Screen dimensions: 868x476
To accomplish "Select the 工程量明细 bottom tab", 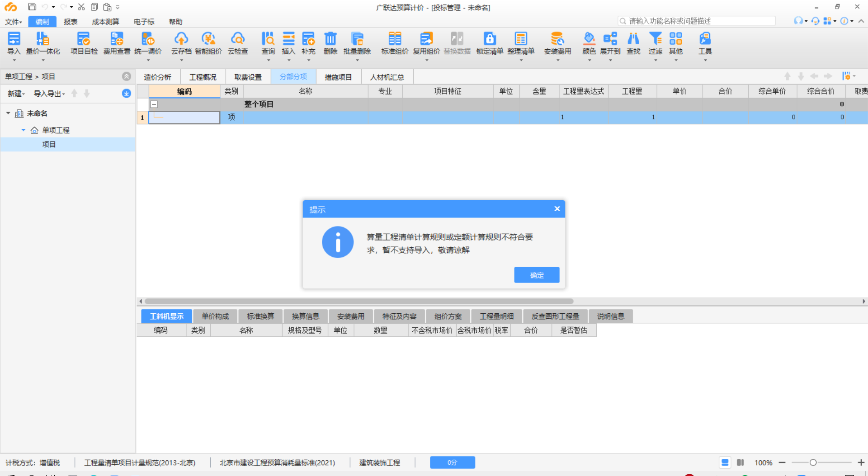I will (x=497, y=316).
